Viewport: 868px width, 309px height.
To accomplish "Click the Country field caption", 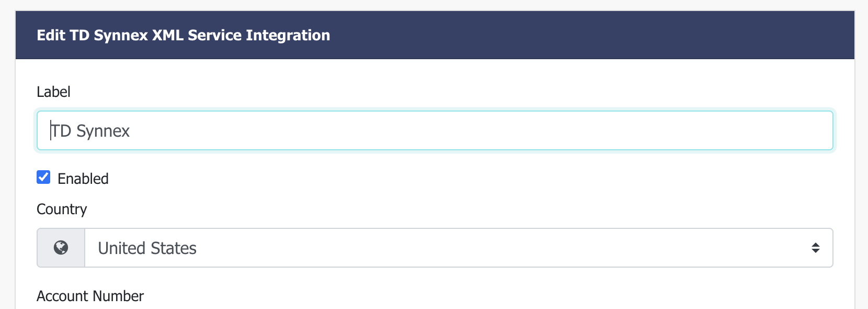I will pos(62,209).
